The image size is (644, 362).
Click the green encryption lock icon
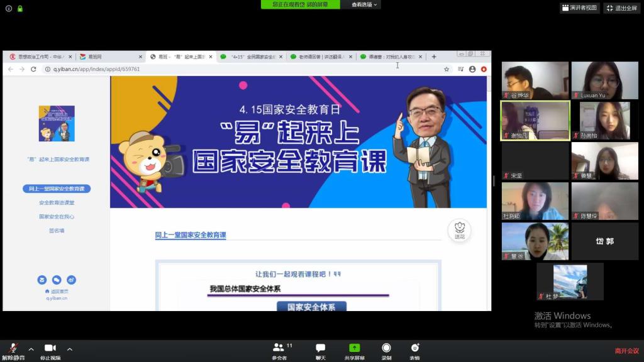pyautogui.click(x=20, y=8)
